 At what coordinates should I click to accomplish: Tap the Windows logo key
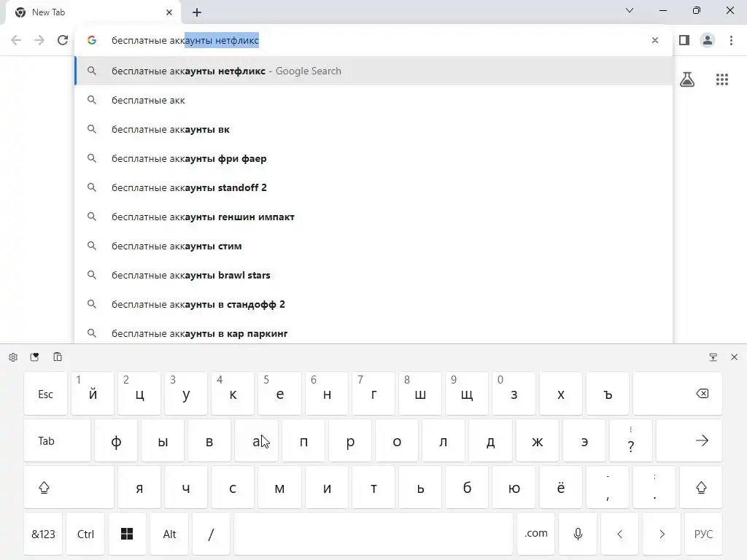[x=127, y=534]
